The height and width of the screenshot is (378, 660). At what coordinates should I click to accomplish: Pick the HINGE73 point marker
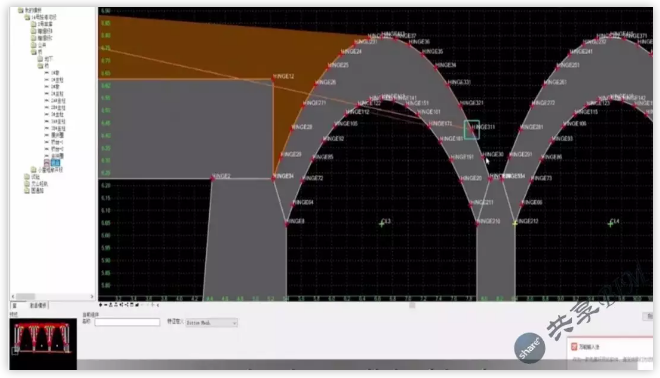(532, 180)
